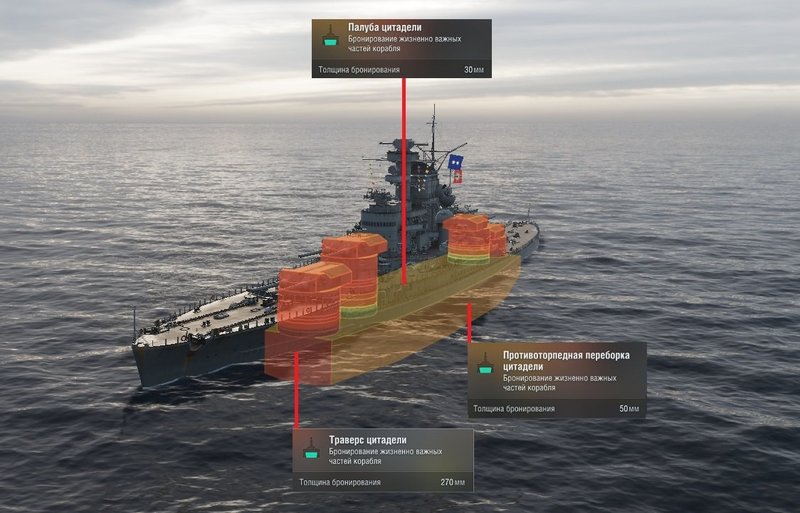Click the forward-most orange turret barbette
800x513 pixels.
[311, 300]
